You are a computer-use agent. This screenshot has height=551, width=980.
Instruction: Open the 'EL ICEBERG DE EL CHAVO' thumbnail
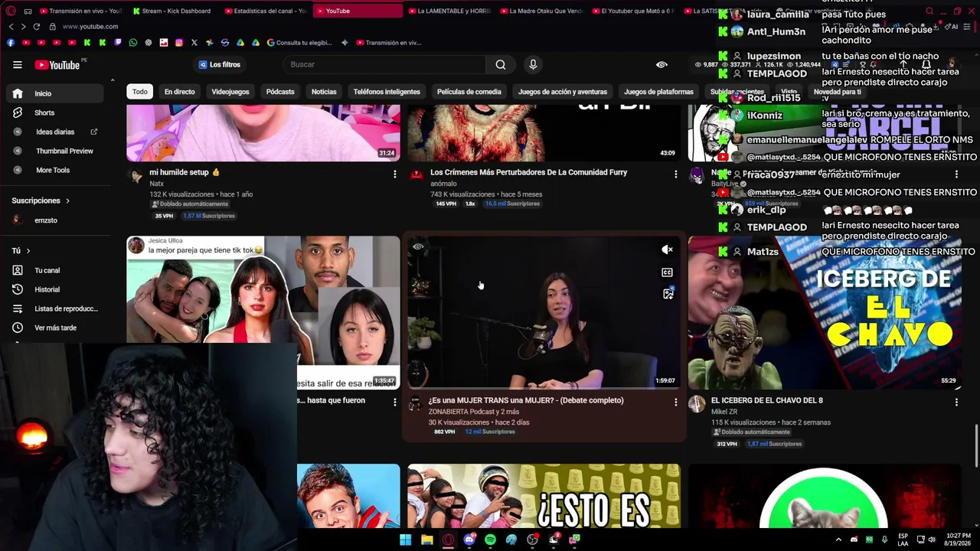[x=825, y=312]
